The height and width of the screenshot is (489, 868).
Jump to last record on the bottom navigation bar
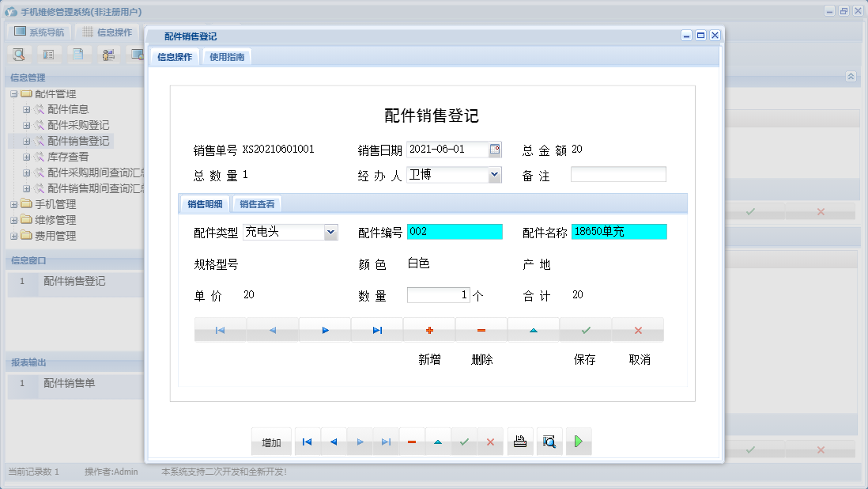click(x=387, y=442)
